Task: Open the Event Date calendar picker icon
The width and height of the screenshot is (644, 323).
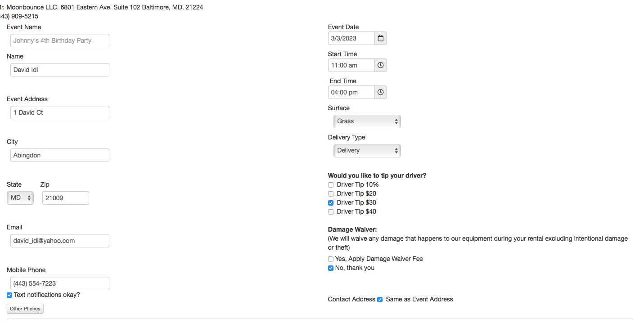Action: tap(380, 38)
